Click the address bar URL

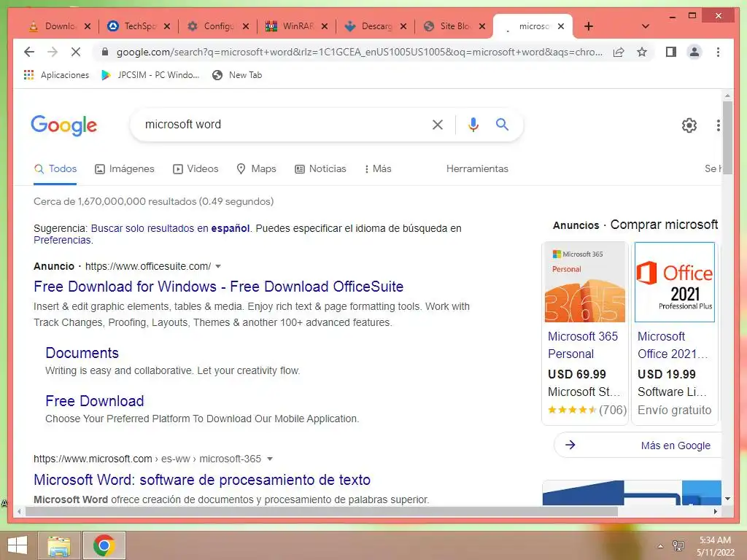[359, 52]
